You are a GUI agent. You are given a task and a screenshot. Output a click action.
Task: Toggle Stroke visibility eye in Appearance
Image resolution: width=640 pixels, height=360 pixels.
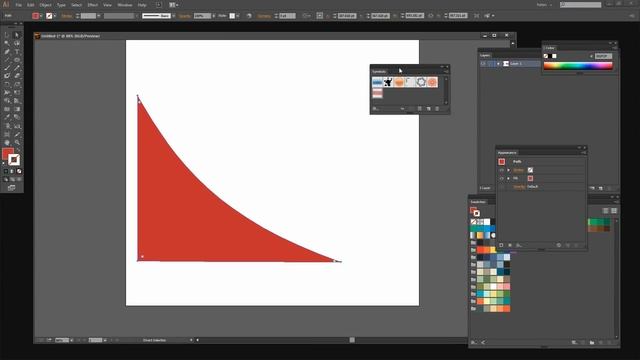[502, 170]
